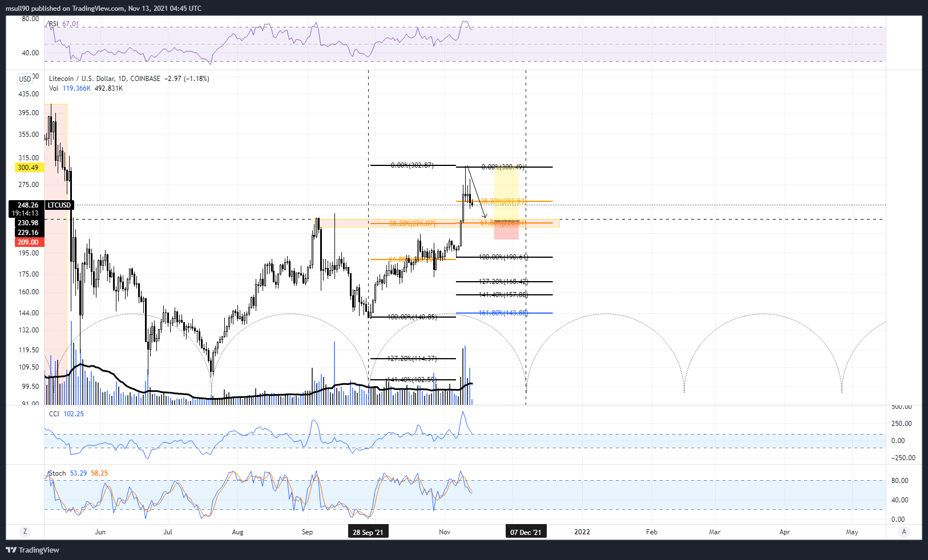Click the yellow 300.49 price label
The height and width of the screenshot is (560, 928).
[28, 168]
